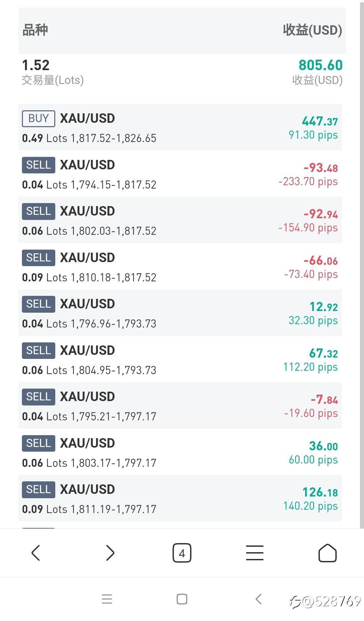Open the tab switcher showing 4 tabs
The width and height of the screenshot is (364, 621).
[x=182, y=553]
